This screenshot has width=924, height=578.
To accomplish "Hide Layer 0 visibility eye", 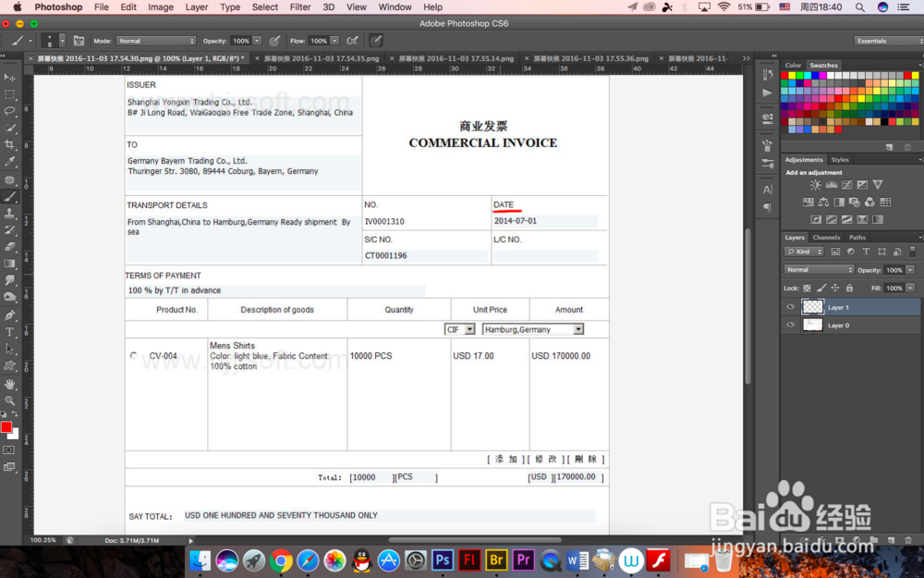I will tap(790, 325).
